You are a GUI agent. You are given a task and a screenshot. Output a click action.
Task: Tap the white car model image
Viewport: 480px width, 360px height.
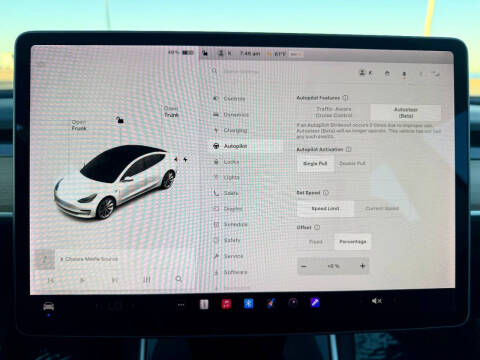(116, 182)
